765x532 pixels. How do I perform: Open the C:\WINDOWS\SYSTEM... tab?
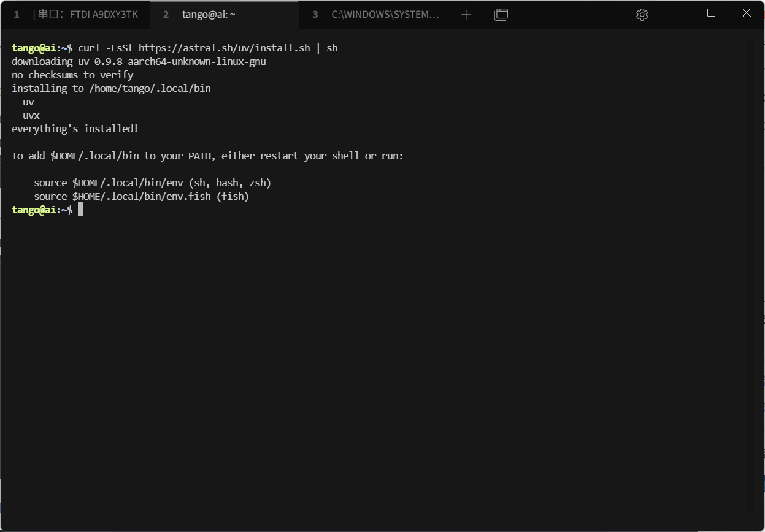(x=374, y=15)
